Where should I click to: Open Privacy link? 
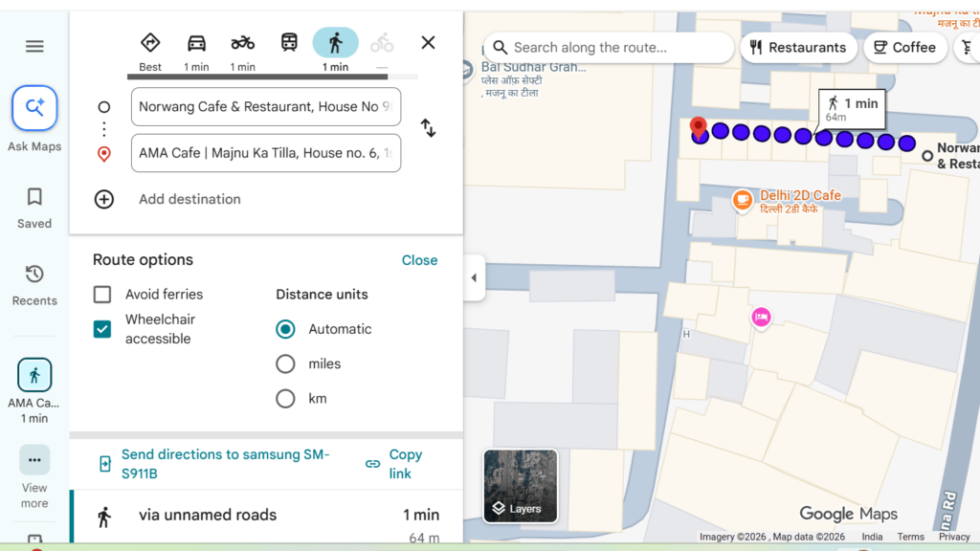click(954, 537)
